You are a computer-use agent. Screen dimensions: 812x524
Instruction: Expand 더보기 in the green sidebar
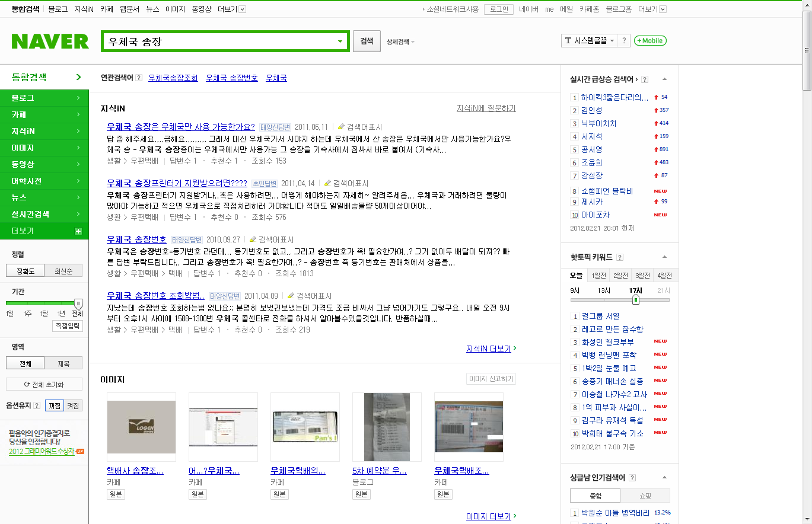(x=44, y=231)
